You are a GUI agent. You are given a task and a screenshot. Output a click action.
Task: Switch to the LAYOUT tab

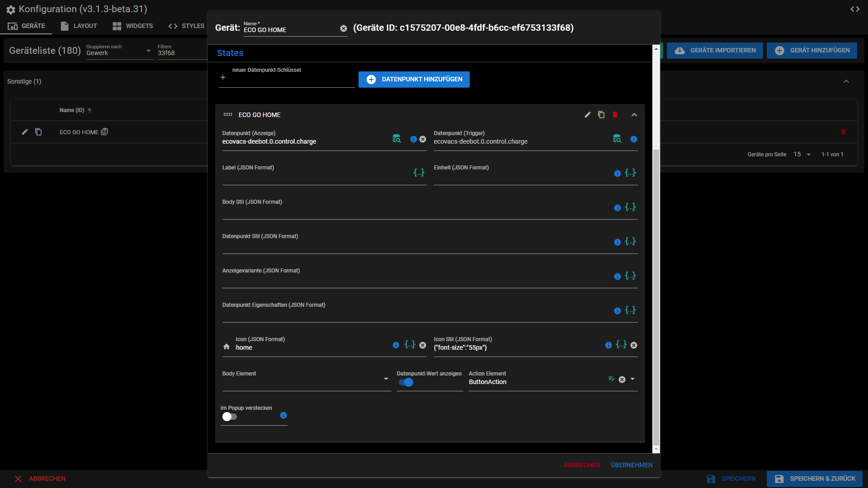[79, 26]
